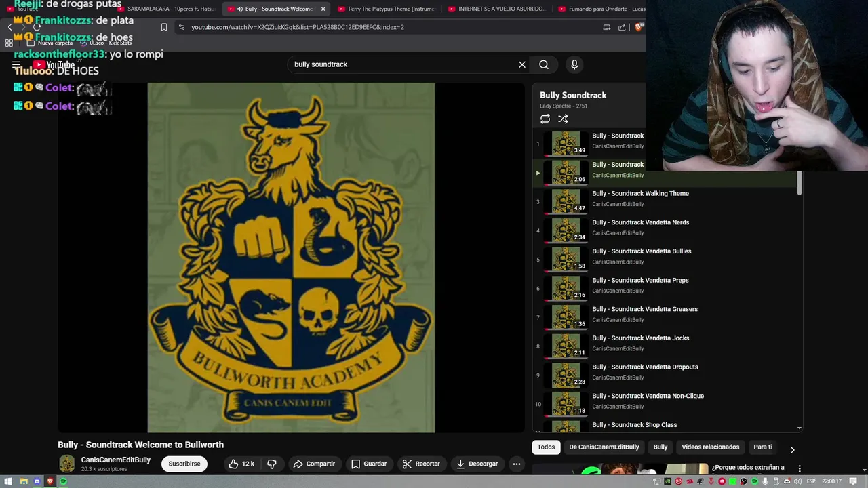Viewport: 868px width, 488px height.
Task: Click the Guardar button
Action: point(369,464)
